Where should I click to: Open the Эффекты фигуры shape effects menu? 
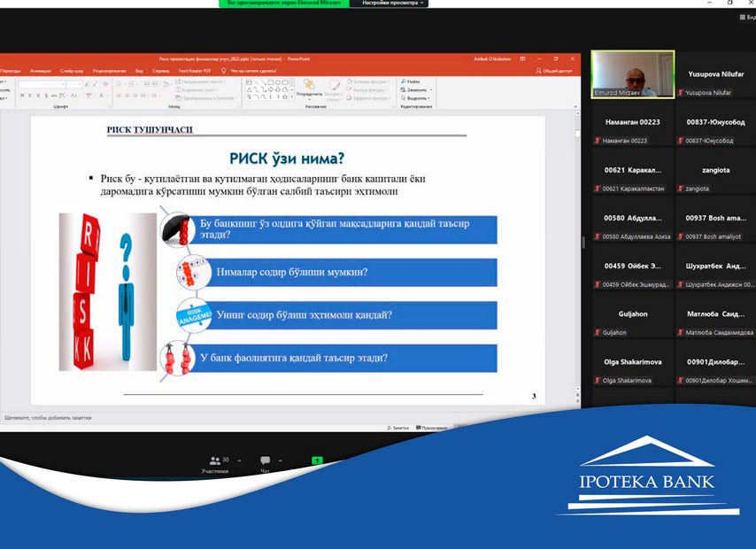pos(368,98)
